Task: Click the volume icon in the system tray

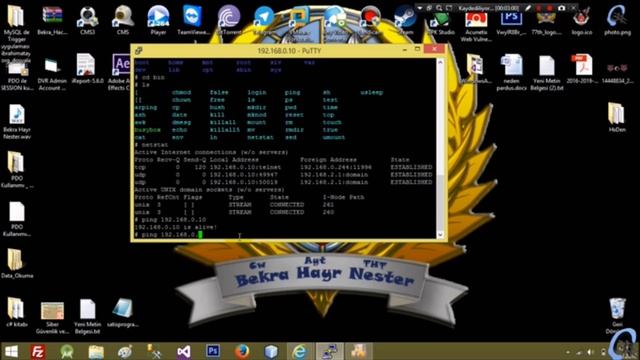Action: pos(590,352)
